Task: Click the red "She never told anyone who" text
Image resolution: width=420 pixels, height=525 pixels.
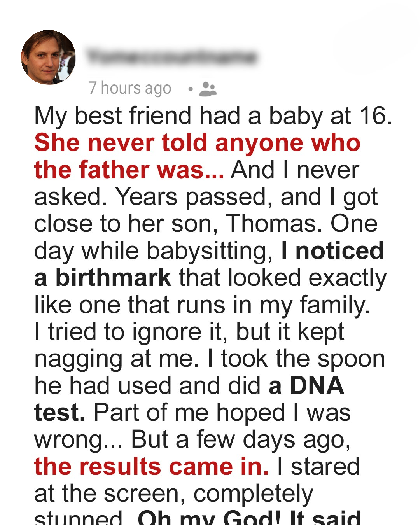Action: (x=197, y=143)
